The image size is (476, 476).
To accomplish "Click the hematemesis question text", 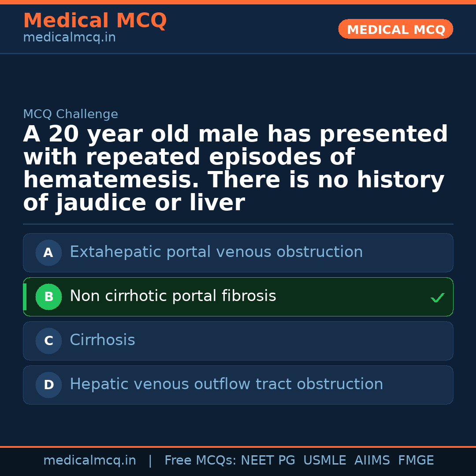I will (235, 169).
